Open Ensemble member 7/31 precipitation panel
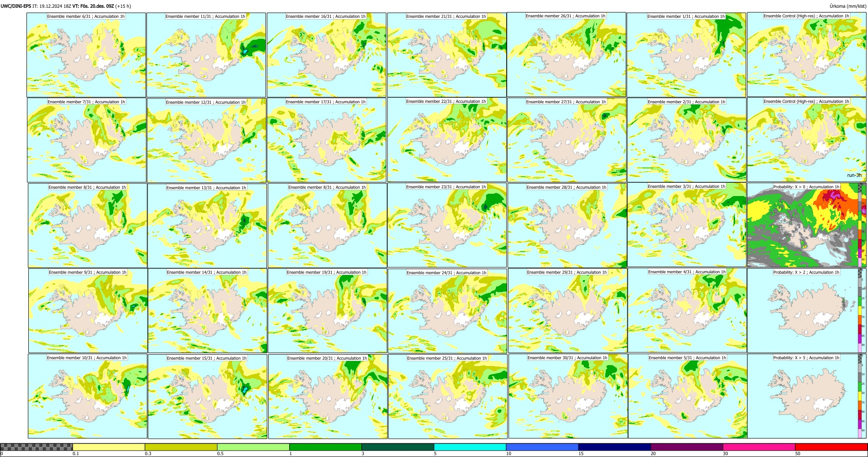The height and width of the screenshot is (457, 868). tap(87, 140)
